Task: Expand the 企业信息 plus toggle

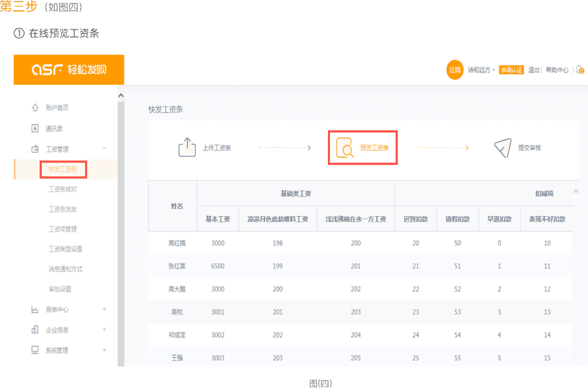Action: coord(104,329)
